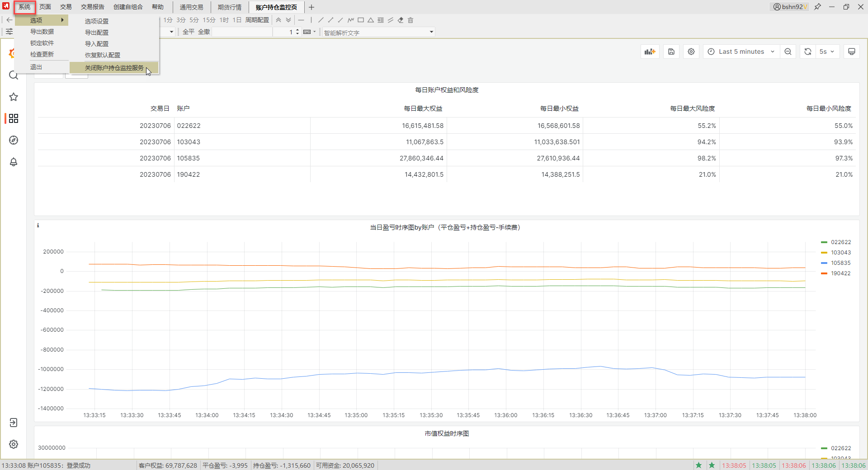The image size is (868, 470).
Task: Click the panel info 'i' indicator
Action: tap(38, 225)
